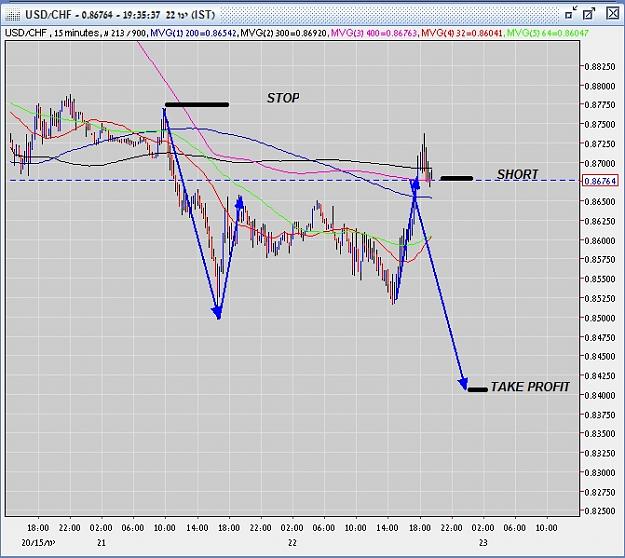Click the 0.83000 price axis label
This screenshot has width=625, height=558.
(599, 473)
